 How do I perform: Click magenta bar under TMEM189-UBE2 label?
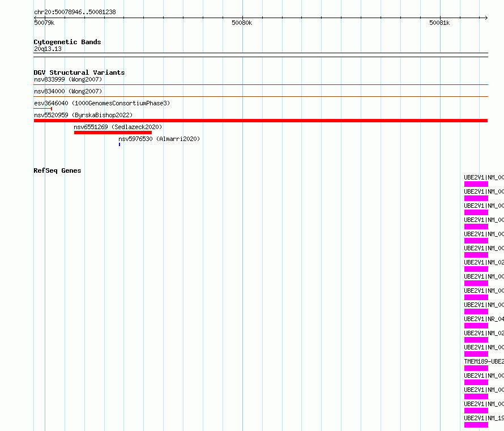pos(476,368)
